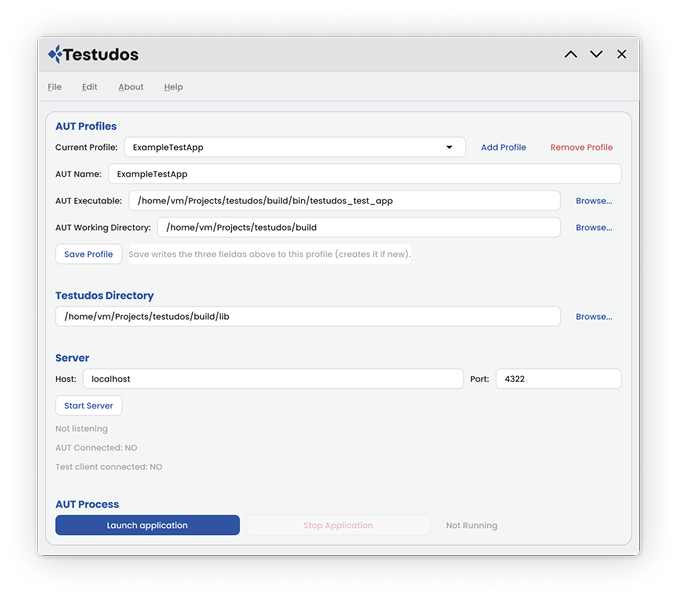Screen dimensions: 681x597
Task: Click the Testudos Directory section heading
Action: [x=104, y=296]
